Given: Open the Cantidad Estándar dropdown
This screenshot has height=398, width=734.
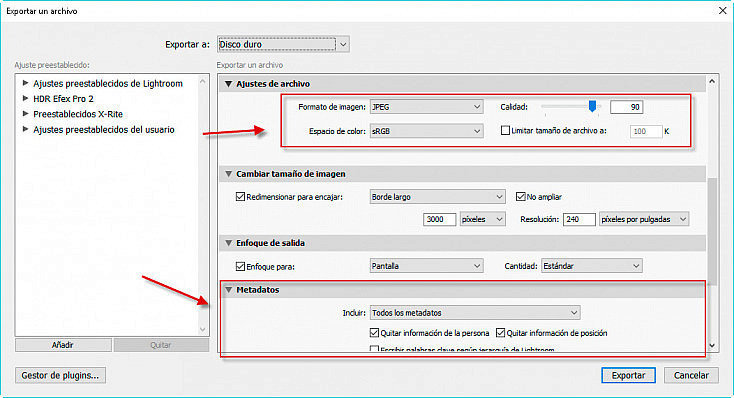Looking at the screenshot, I should click(x=592, y=266).
